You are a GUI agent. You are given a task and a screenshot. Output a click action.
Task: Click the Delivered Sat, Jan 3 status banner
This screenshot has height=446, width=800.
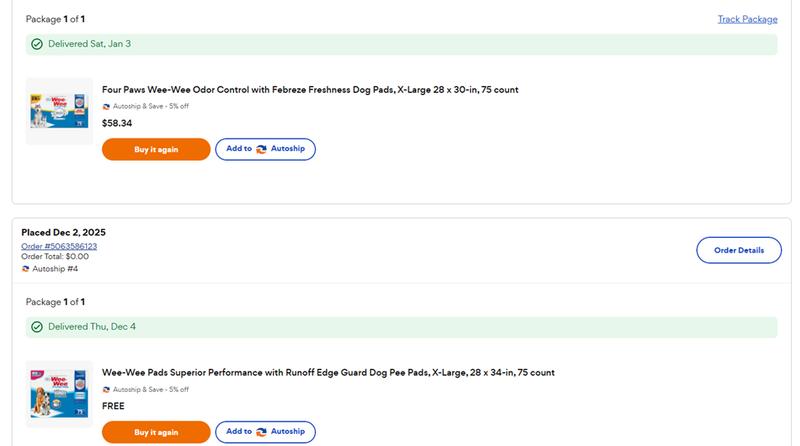click(x=400, y=44)
